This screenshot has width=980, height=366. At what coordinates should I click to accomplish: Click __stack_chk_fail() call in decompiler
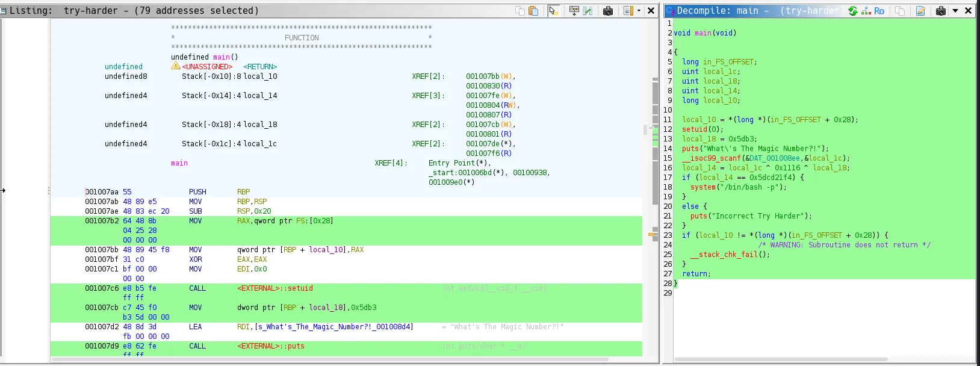pos(730,255)
